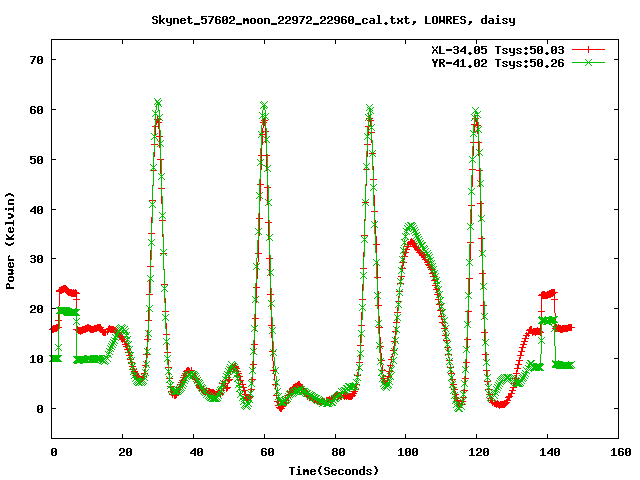This screenshot has height=480, width=640.
Task: Click the y-axis tick label 10
Action: coord(36,359)
